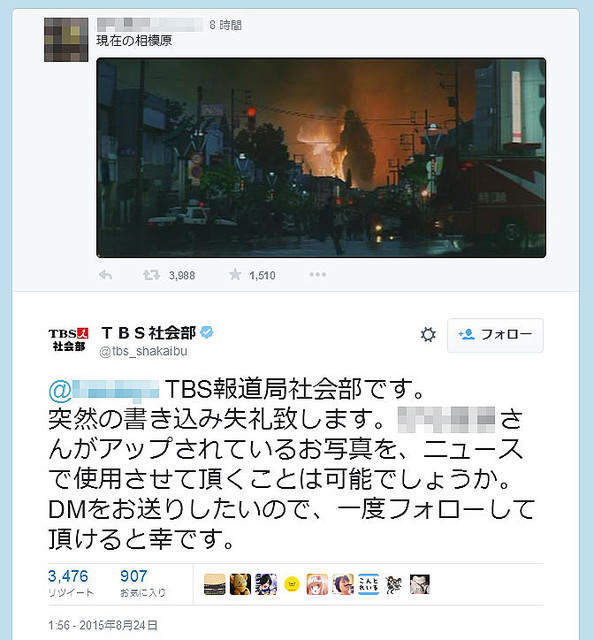Click the first retweeter avatar
594x640 pixels.
[215, 584]
